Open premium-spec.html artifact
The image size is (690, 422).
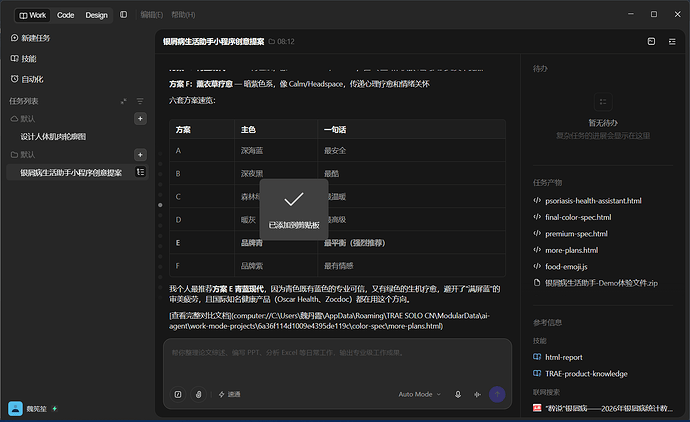pyautogui.click(x=576, y=234)
